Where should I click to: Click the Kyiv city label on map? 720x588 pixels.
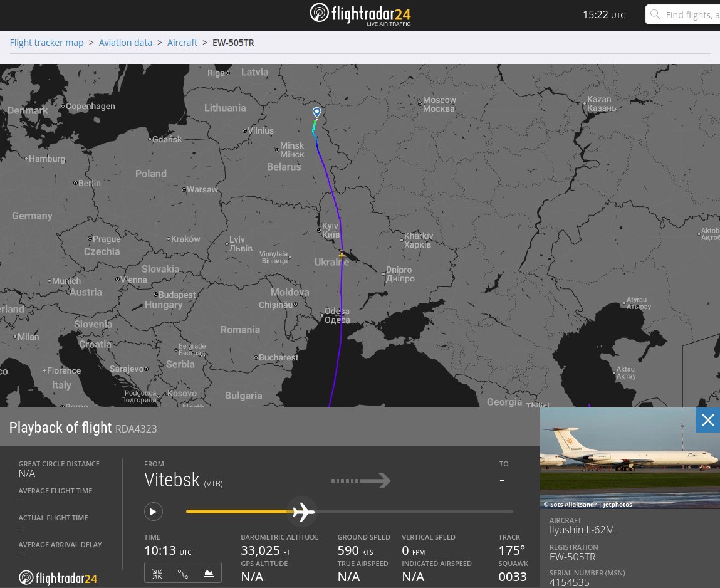[x=330, y=230]
